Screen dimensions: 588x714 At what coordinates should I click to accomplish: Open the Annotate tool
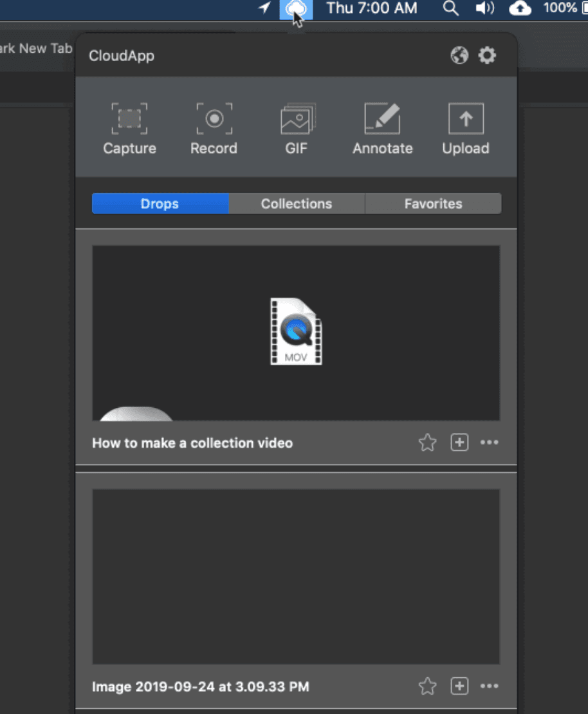[382, 129]
